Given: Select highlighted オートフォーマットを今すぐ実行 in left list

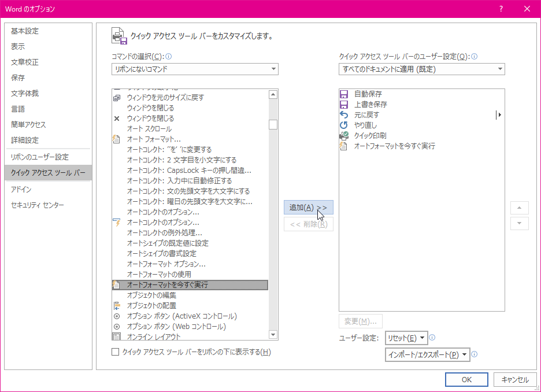Looking at the screenshot, I should coord(190,284).
